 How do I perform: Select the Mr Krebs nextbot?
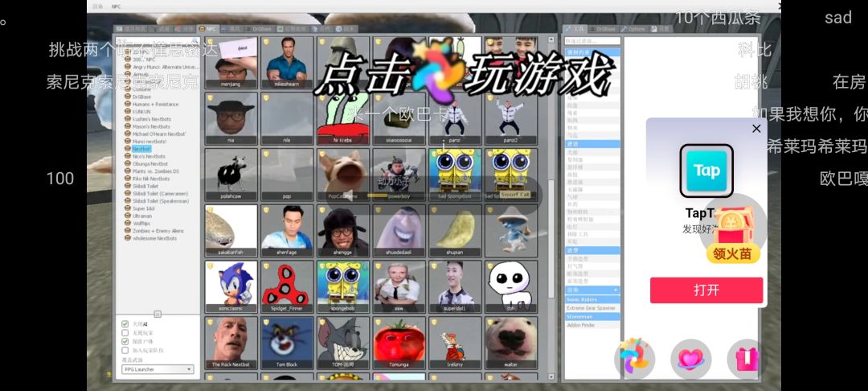pyautogui.click(x=342, y=118)
